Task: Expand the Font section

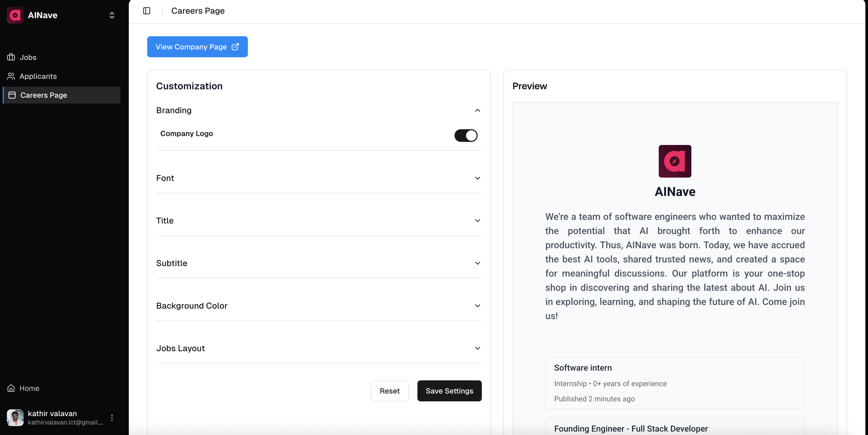Action: pos(477,178)
